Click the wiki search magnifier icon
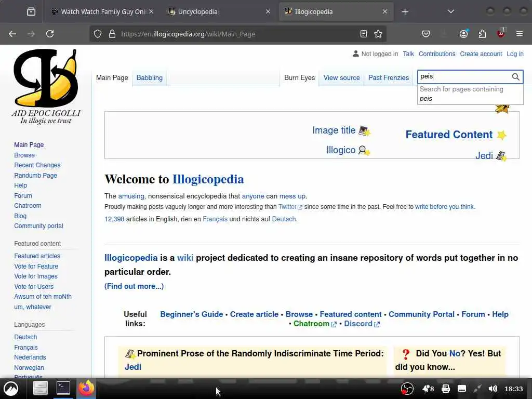Image resolution: width=532 pixels, height=399 pixels. (515, 77)
